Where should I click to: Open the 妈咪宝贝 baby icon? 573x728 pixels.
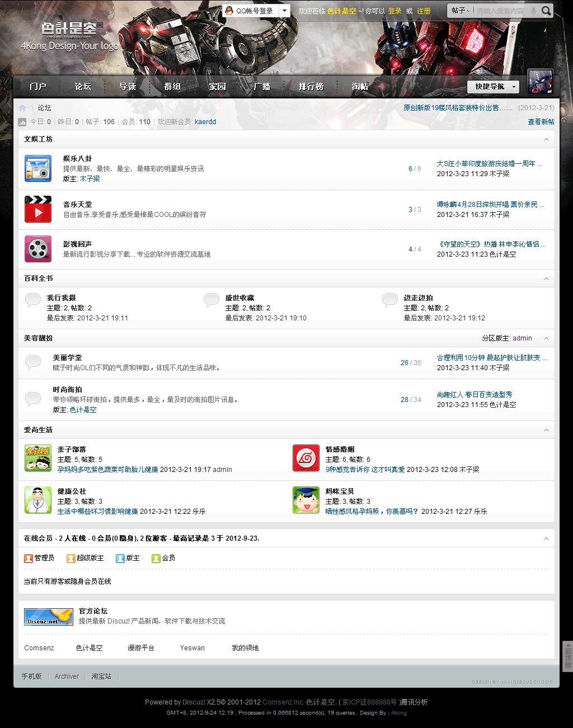click(306, 500)
